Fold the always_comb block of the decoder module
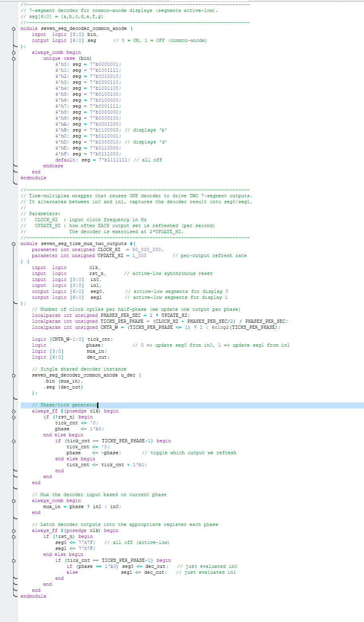The height and width of the screenshot is (622, 364). pyautogui.click(x=13, y=52)
